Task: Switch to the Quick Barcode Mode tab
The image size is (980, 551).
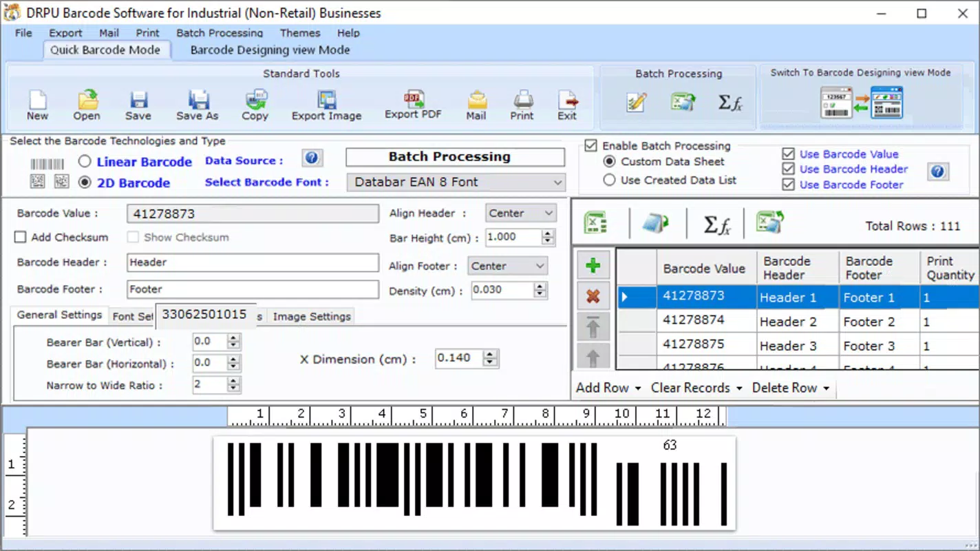Action: [105, 50]
